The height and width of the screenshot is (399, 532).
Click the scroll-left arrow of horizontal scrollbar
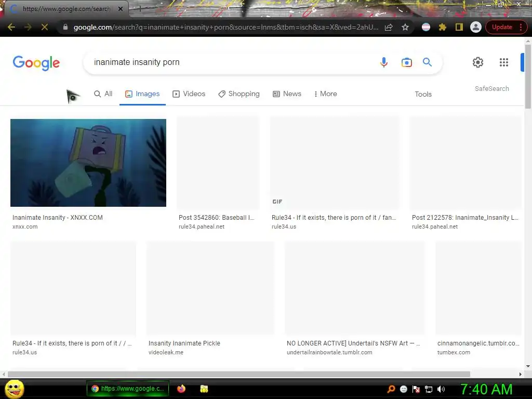click(x=4, y=374)
